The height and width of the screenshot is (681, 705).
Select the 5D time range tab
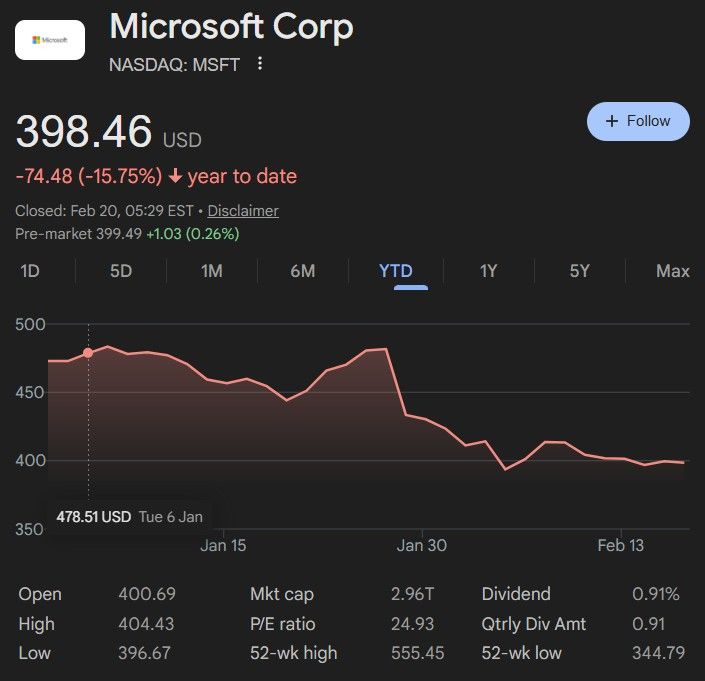121,271
